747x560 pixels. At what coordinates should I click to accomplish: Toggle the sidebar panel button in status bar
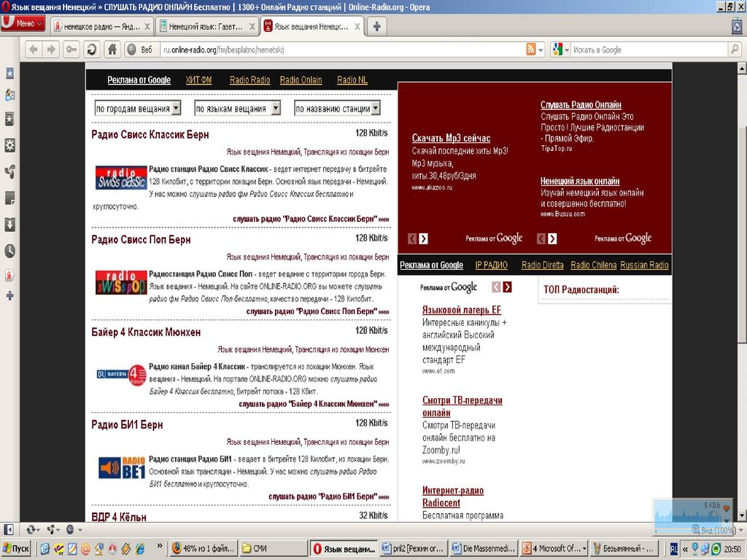click(8, 529)
